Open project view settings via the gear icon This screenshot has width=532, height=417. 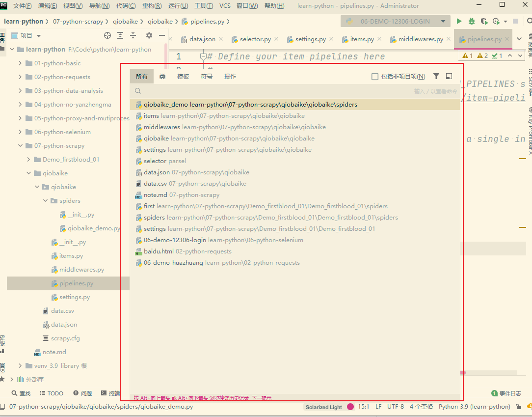149,36
